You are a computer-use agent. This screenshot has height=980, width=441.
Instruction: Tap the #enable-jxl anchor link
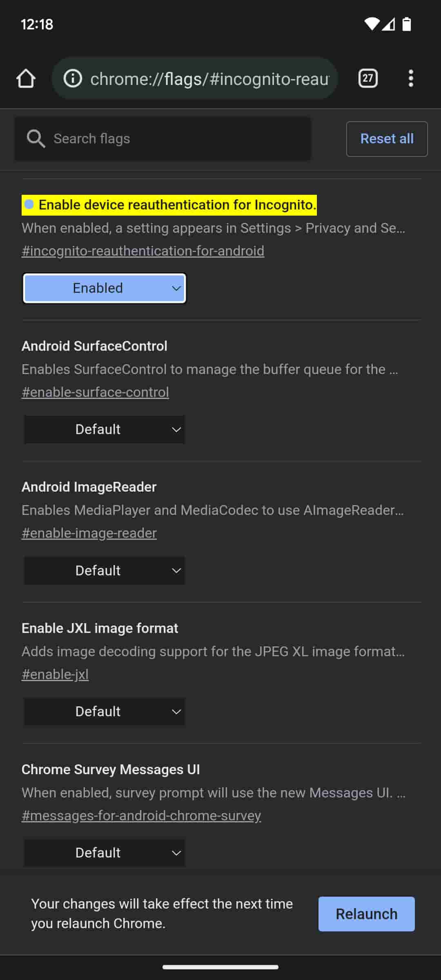55,674
